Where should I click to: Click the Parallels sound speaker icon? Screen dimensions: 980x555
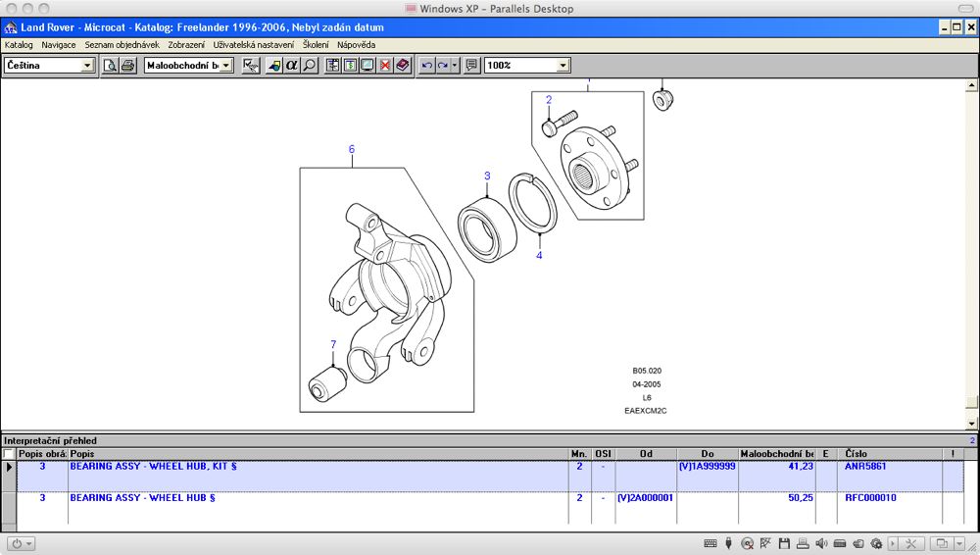pyautogui.click(x=820, y=543)
